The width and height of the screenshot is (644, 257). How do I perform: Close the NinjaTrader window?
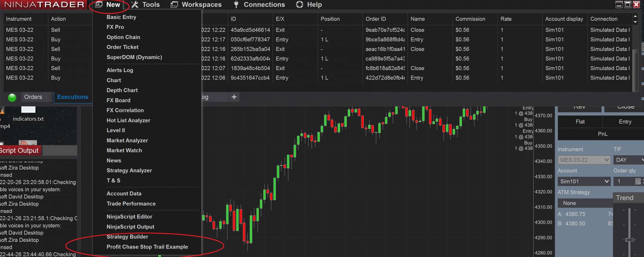[636, 4]
